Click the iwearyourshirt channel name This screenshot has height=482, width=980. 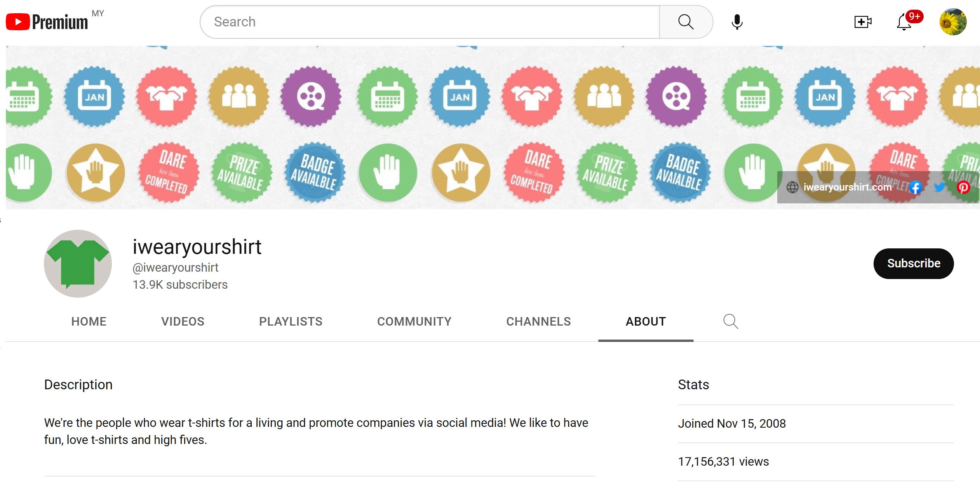197,247
